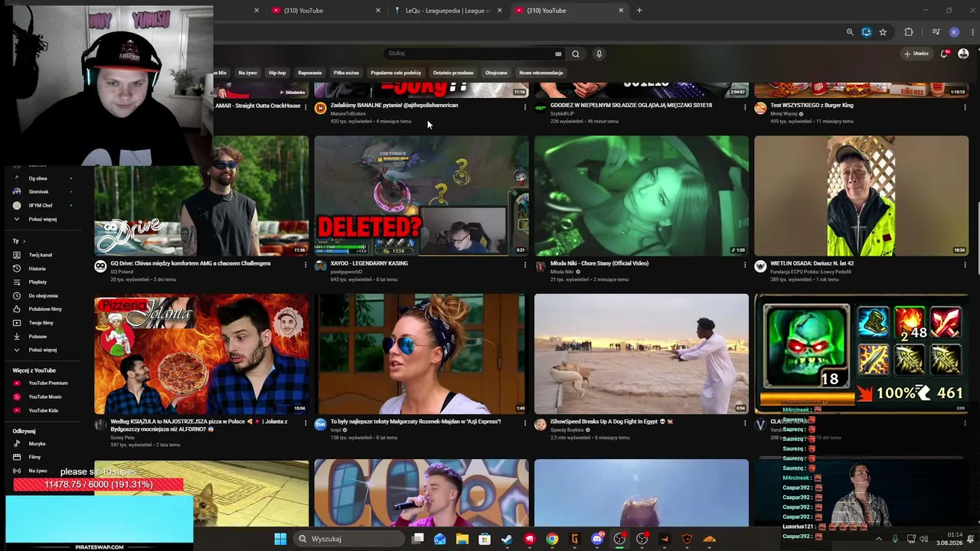The width and height of the screenshot is (980, 551).
Task: Open Discord from the taskbar
Action: tap(597, 539)
